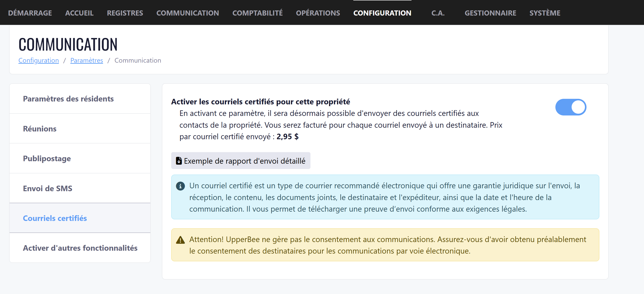The width and height of the screenshot is (644, 294).
Task: Open the REGISTRES navigation menu
Action: click(125, 13)
